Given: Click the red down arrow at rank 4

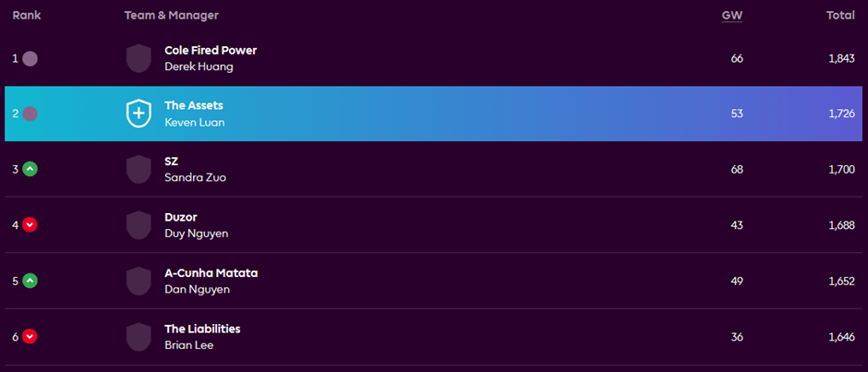Looking at the screenshot, I should tap(30, 225).
